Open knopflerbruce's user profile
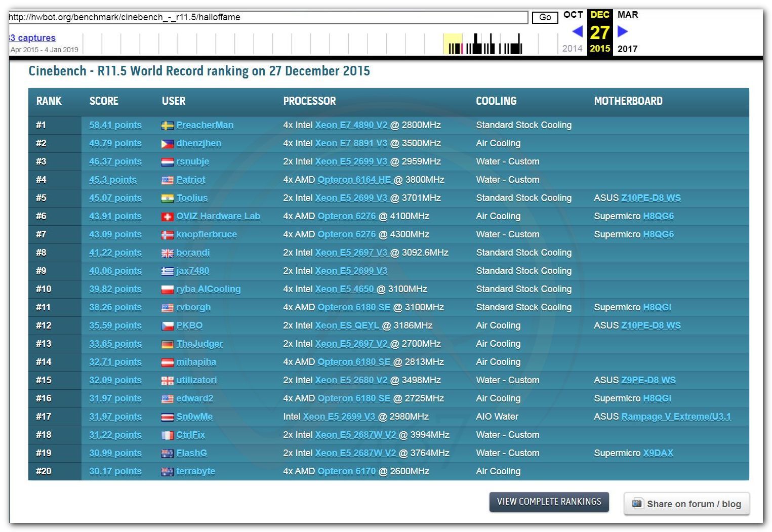Image resolution: width=772 pixels, height=532 pixels. 207,235
